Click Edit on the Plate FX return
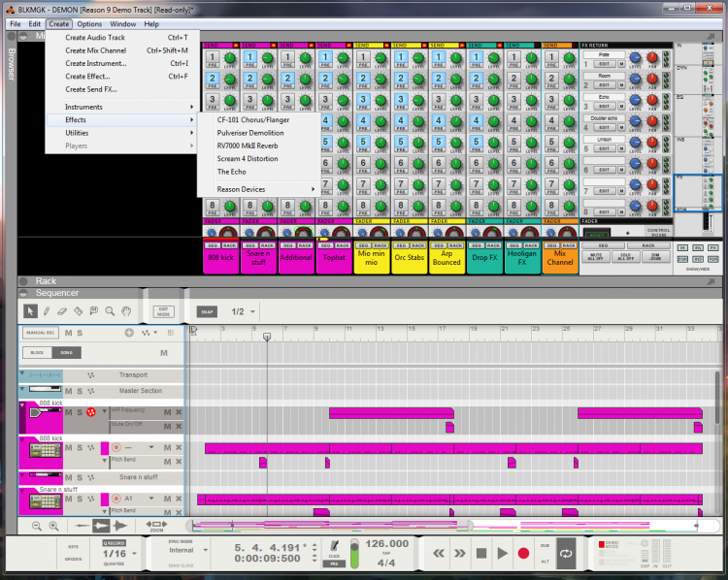Screen dimensions: 728x580 (604, 64)
